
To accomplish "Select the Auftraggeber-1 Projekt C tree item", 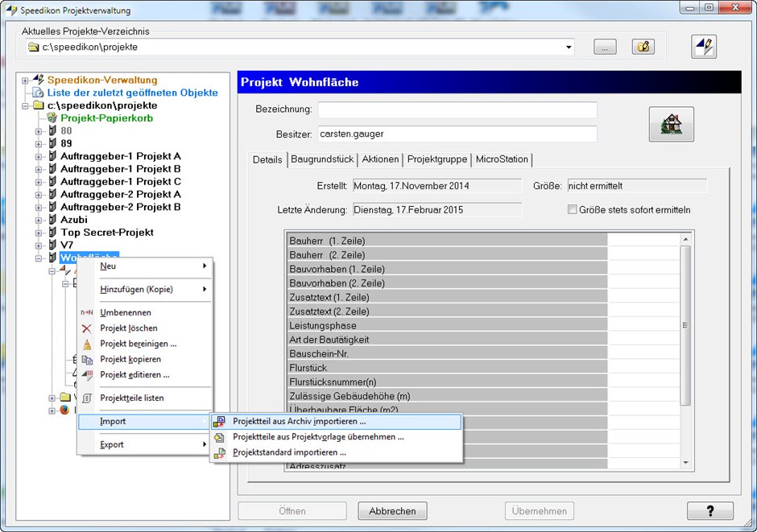I will tap(121, 182).
